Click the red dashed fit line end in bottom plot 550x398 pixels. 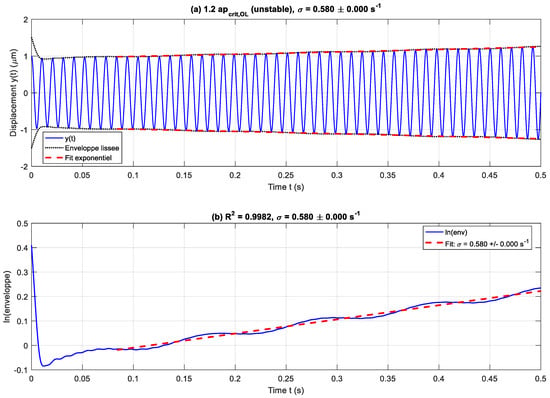(x=539, y=291)
